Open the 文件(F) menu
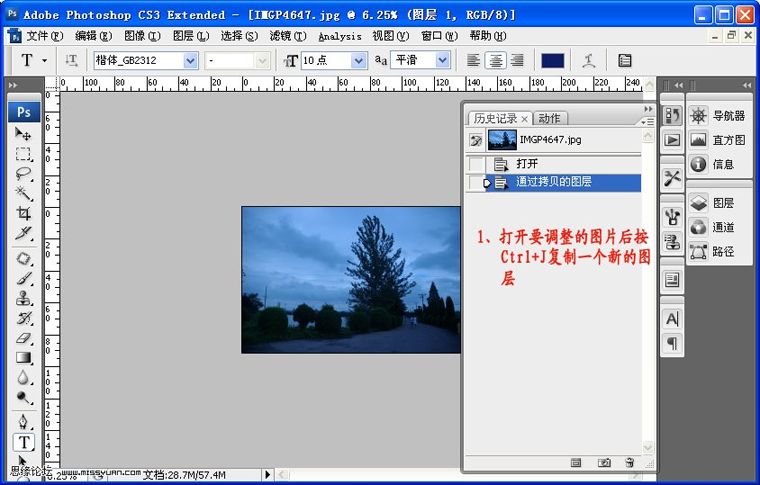 tap(45, 36)
